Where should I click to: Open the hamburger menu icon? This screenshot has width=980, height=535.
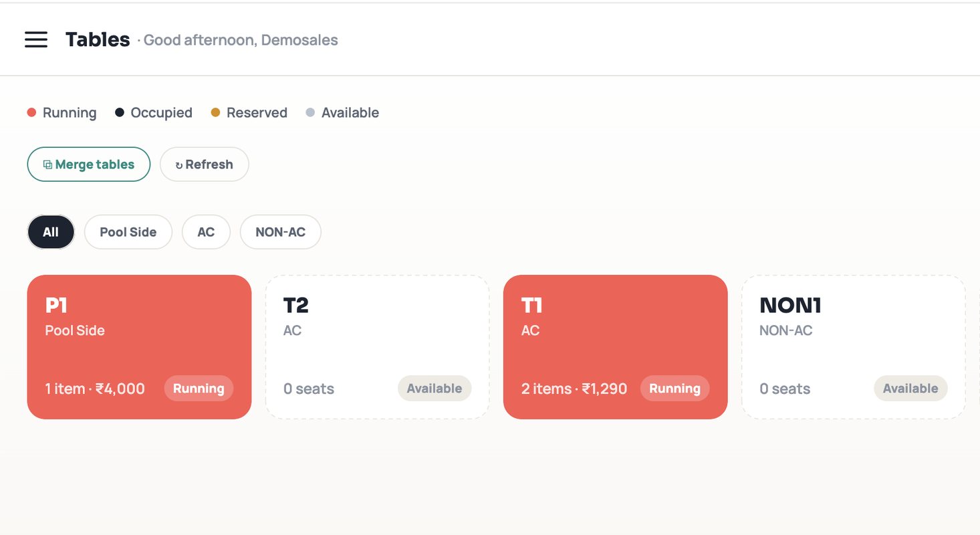click(36, 39)
